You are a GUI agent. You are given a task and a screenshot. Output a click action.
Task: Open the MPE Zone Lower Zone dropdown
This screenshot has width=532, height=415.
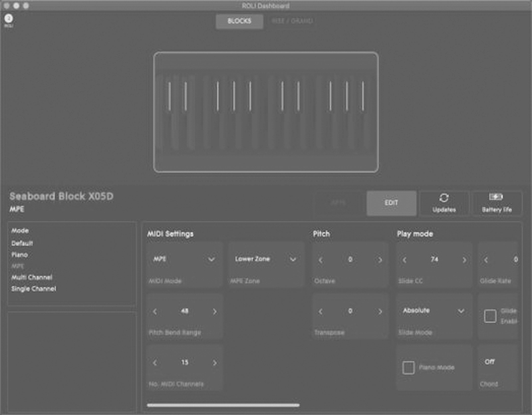(266, 259)
